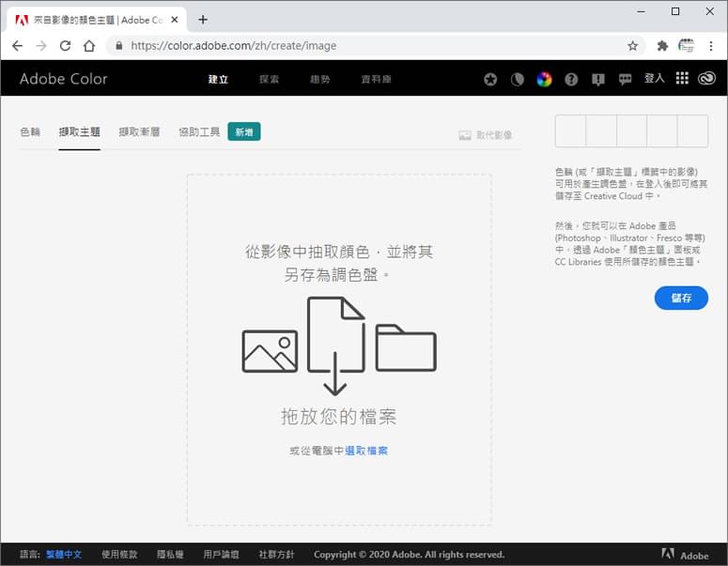
Task: Switch to the 擷取漸層 tab
Action: [x=139, y=132]
